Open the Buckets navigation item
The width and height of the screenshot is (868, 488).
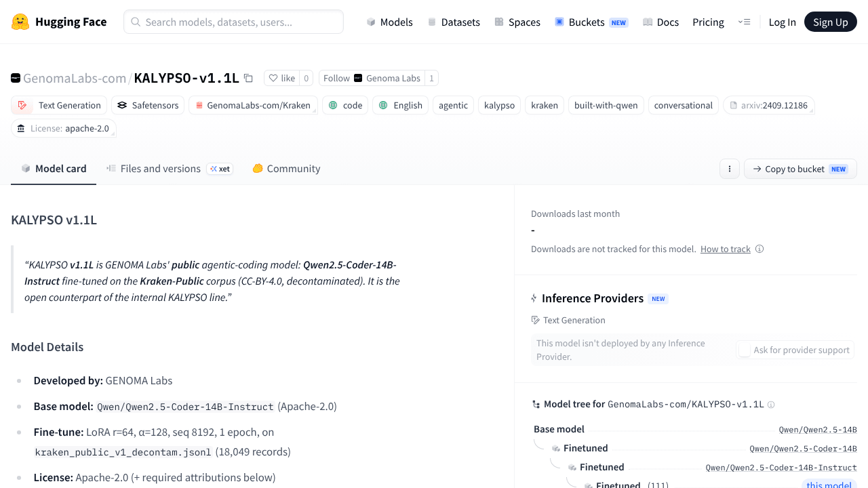click(x=591, y=22)
